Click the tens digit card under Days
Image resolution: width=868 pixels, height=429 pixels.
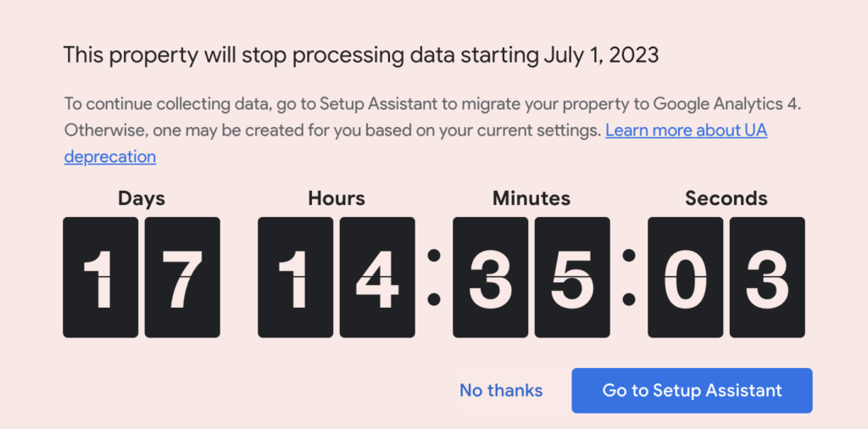100,277
